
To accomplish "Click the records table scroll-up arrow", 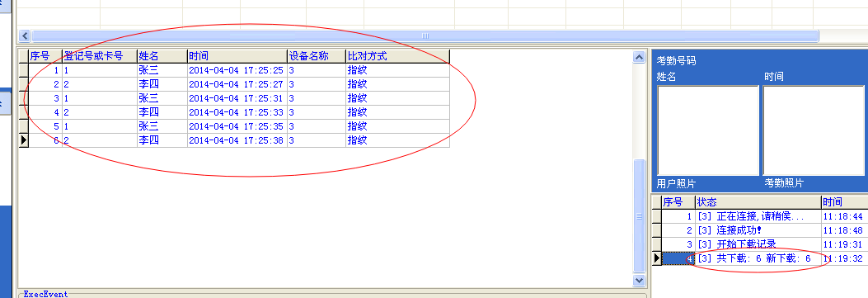I will point(640,57).
